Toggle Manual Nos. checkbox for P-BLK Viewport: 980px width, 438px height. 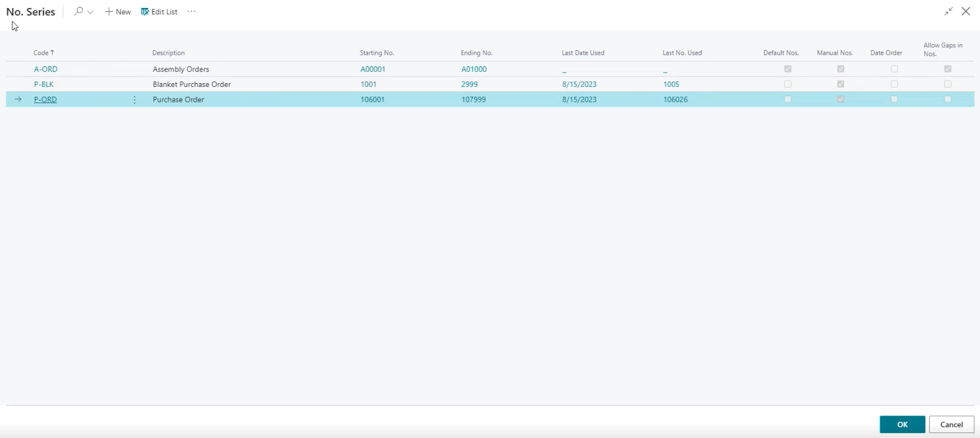click(x=841, y=84)
